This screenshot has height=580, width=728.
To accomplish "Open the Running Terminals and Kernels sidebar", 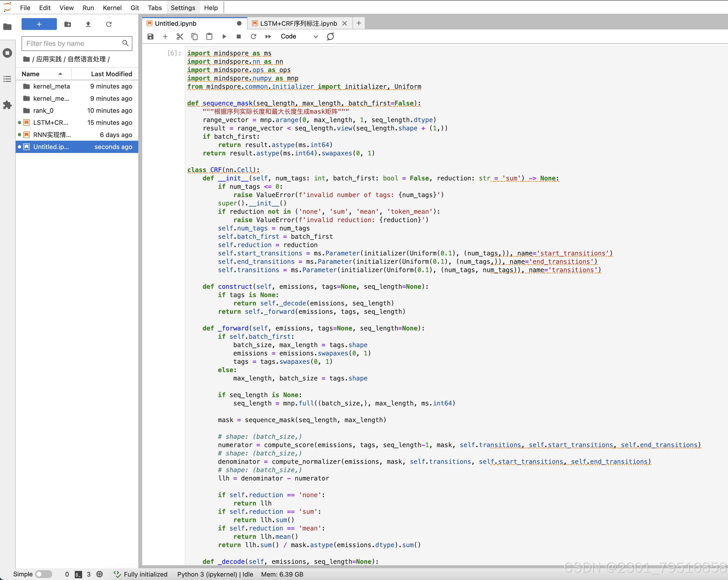I will pyautogui.click(x=7, y=53).
